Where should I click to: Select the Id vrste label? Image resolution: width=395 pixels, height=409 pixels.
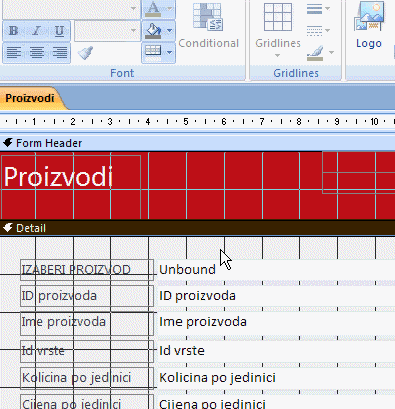pos(87,351)
